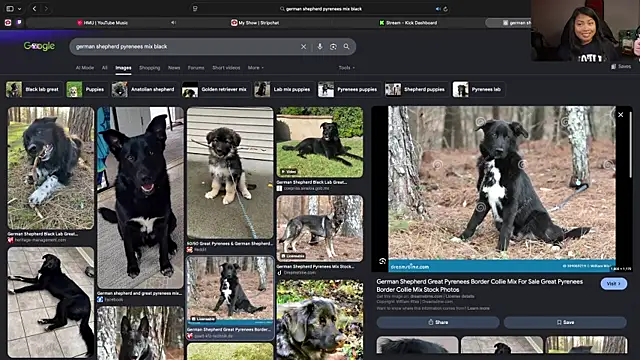640x360 pixels.
Task: Close the image preview panel
Action: pos(620,115)
